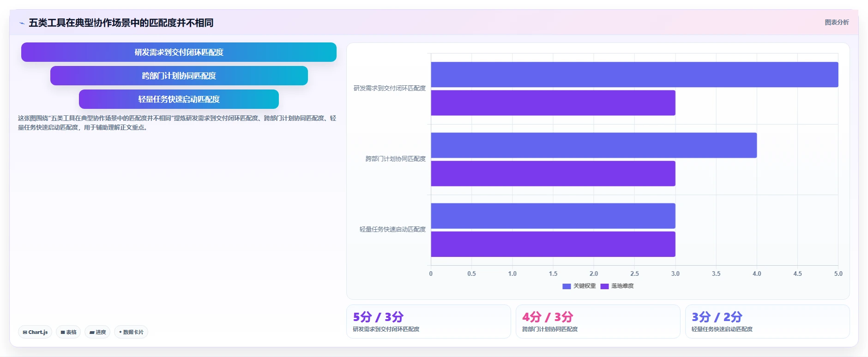The width and height of the screenshot is (868, 357).
Task: Select the 跨部门计划协同匹配度 funnel bar
Action: [179, 76]
